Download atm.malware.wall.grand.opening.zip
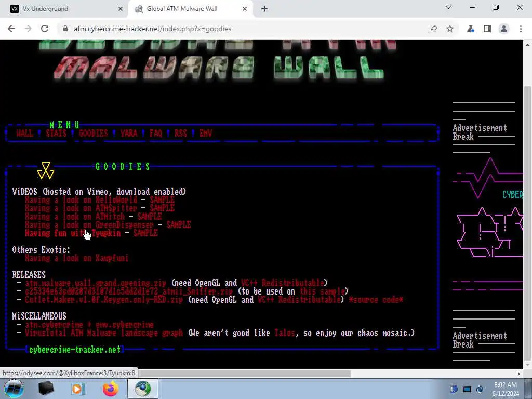Viewport: 532px width, 399px height. point(96,283)
